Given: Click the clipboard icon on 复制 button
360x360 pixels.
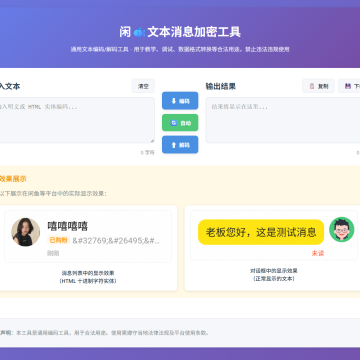Looking at the screenshot, I should pyautogui.click(x=312, y=86).
